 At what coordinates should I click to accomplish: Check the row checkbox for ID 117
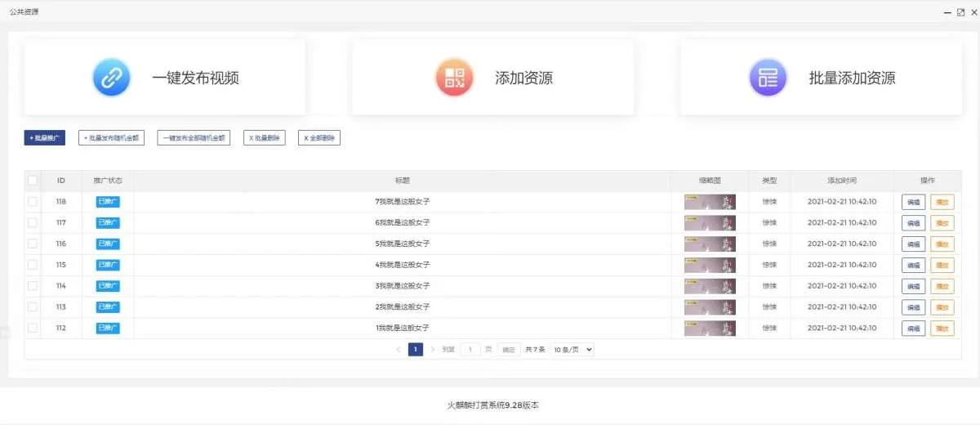33,222
